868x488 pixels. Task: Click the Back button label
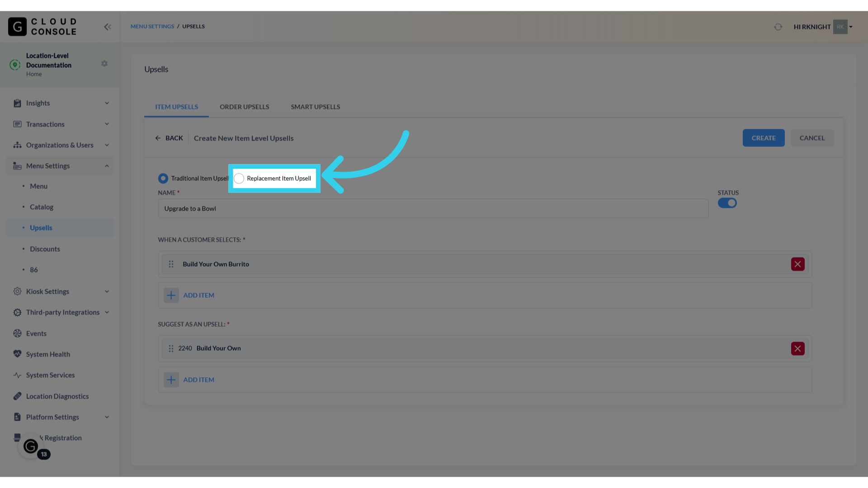(174, 138)
